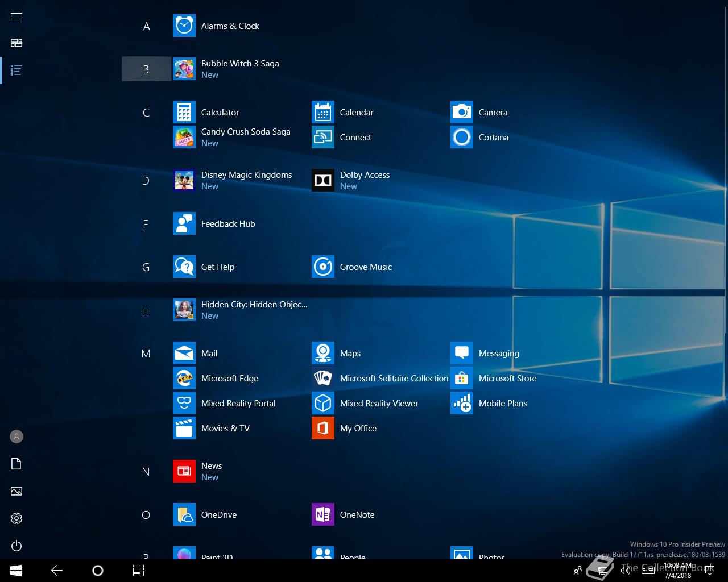
Task: Click letter header C
Action: [146, 113]
